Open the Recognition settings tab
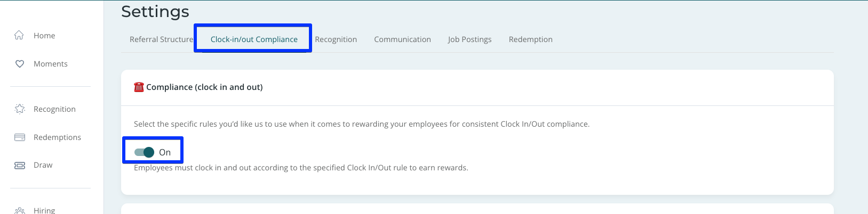Viewport: 868px width, 214px height. [336, 39]
